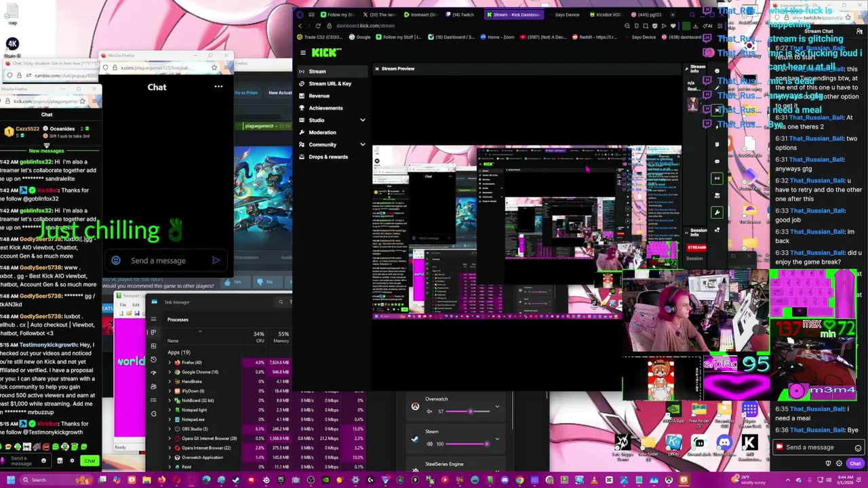The width and height of the screenshot is (868, 488).
Task: Expand Google Chrome (16) process group
Action: point(170,372)
